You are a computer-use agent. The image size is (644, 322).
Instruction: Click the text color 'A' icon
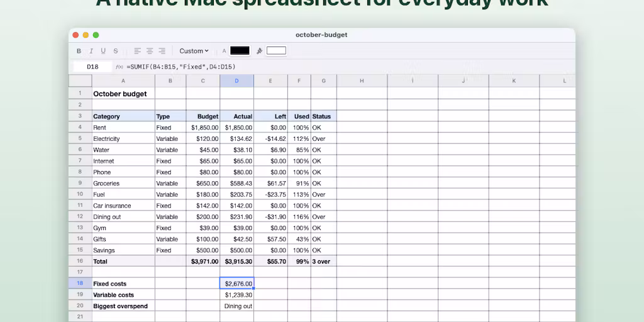click(225, 51)
